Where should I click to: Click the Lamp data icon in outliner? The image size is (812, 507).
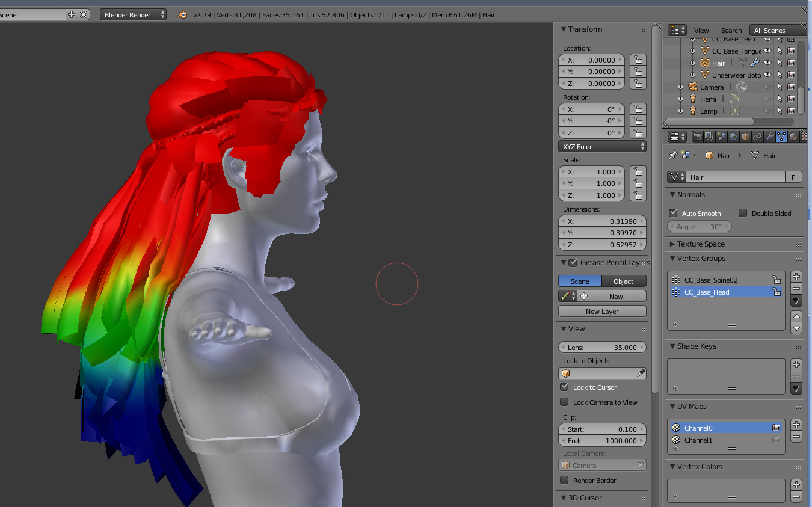coord(734,111)
